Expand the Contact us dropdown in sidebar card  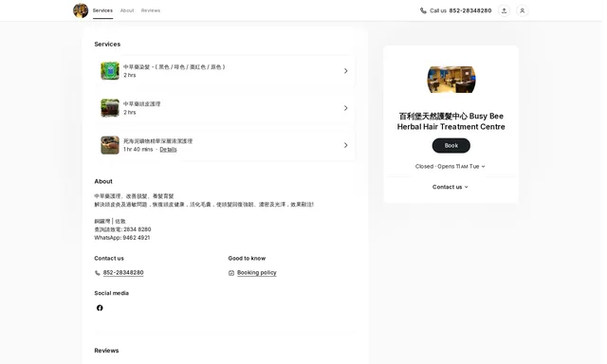(451, 187)
